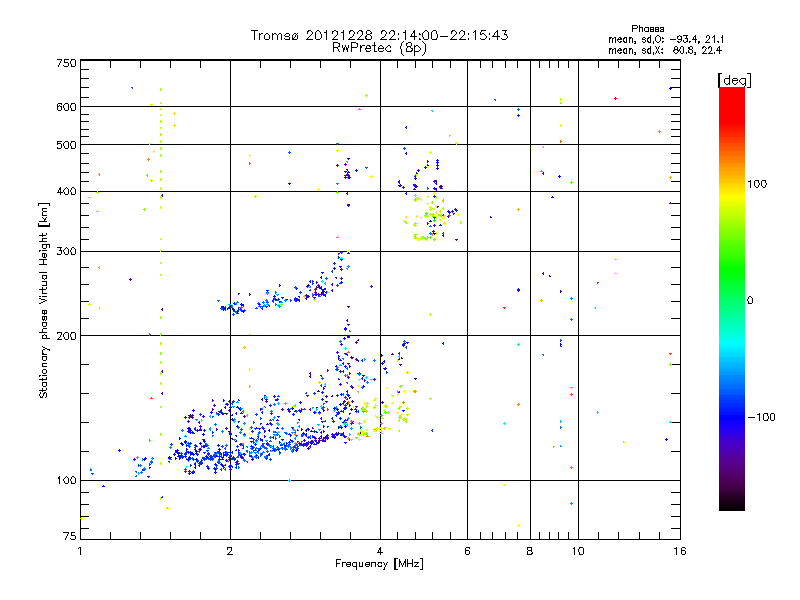Click the '-100' colorbar tick label
The image size is (800, 600).
pyautogui.click(x=761, y=417)
